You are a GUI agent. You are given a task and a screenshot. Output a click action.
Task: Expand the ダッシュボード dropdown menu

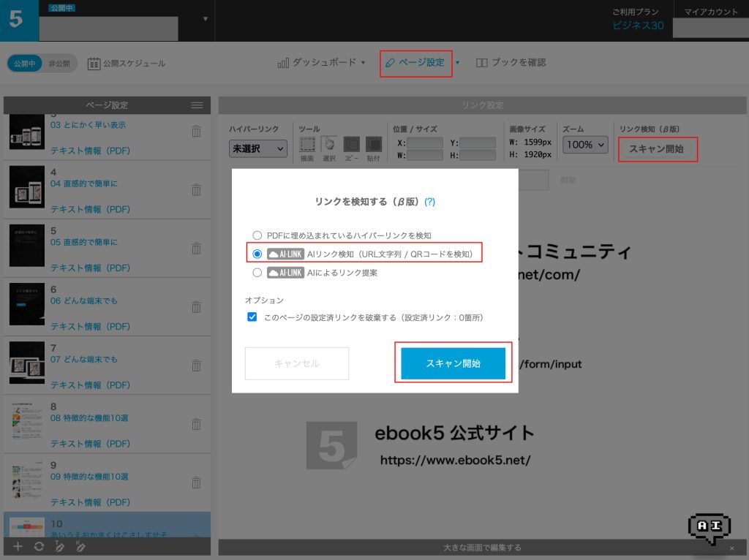[x=322, y=63]
